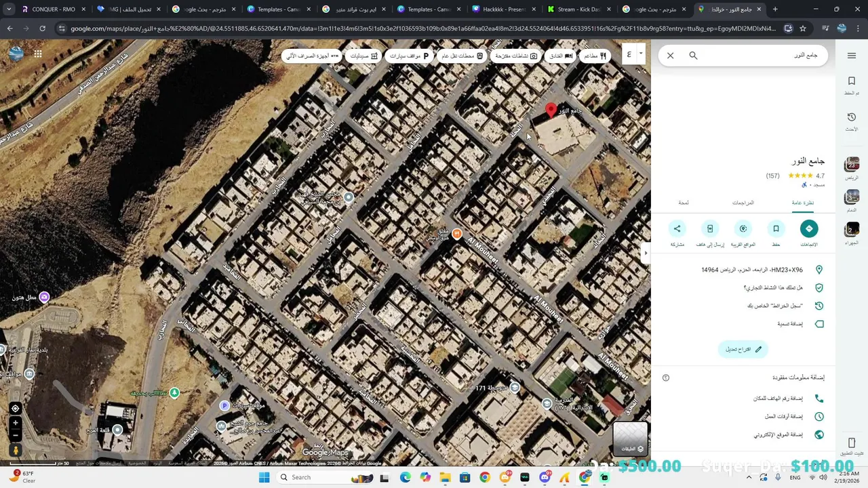Open the Saved places sidebar icon
Image resolution: width=868 pixels, height=488 pixels.
tap(852, 85)
